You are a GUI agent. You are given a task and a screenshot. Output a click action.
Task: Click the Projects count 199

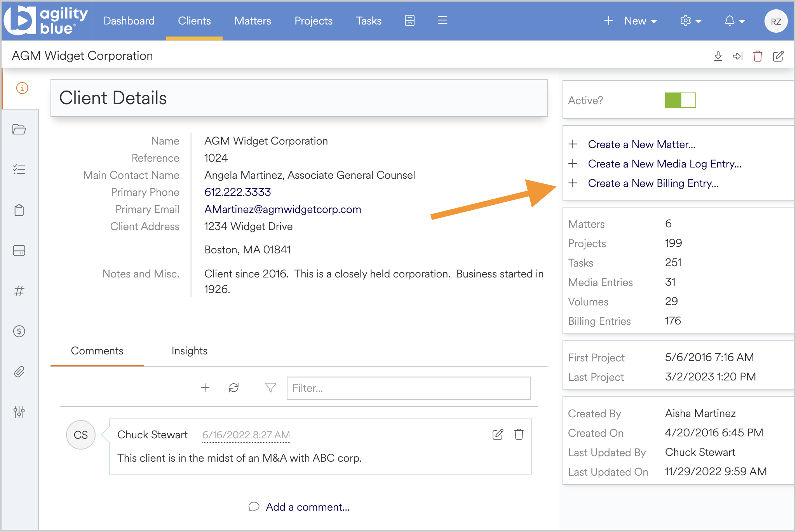coord(673,243)
